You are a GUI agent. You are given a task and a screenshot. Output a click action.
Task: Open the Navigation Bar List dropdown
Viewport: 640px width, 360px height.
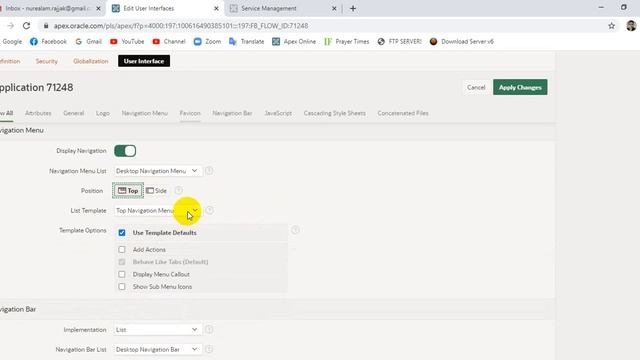click(x=158, y=349)
